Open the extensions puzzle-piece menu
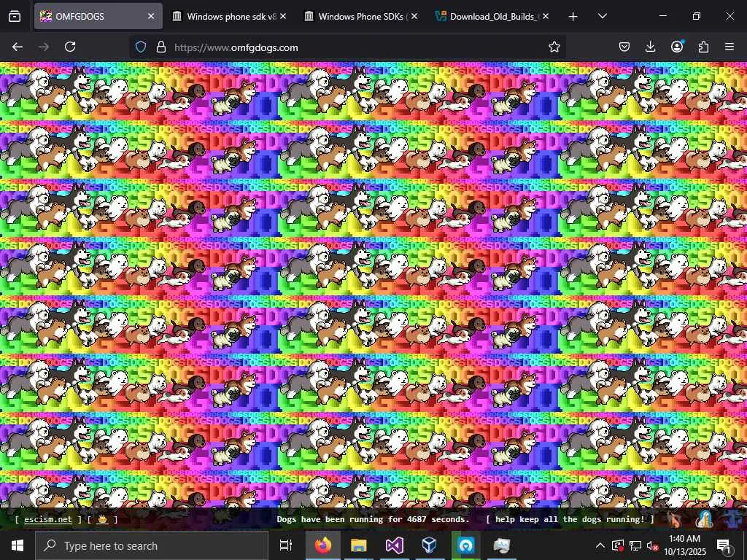Image resolution: width=747 pixels, height=560 pixels. pos(703,47)
